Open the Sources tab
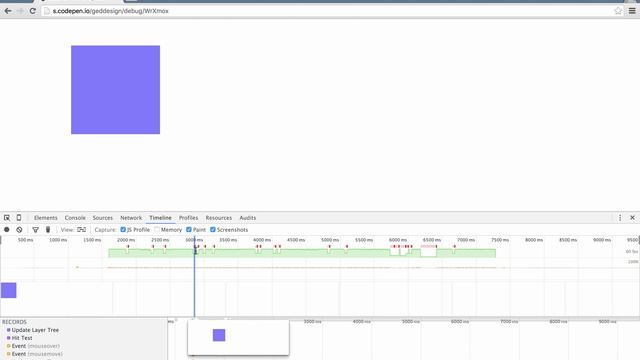This screenshot has width=640, height=360. pos(102,218)
